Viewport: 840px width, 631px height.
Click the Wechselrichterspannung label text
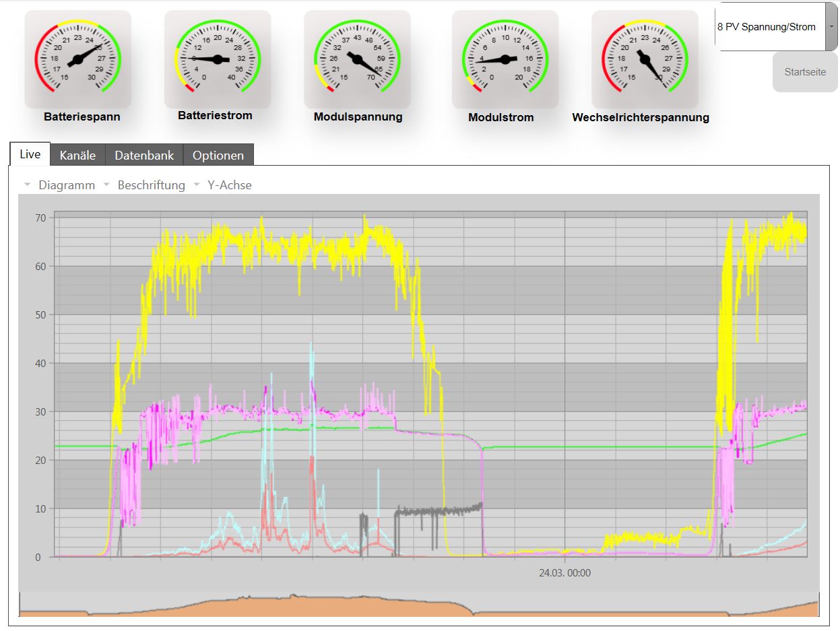640,118
